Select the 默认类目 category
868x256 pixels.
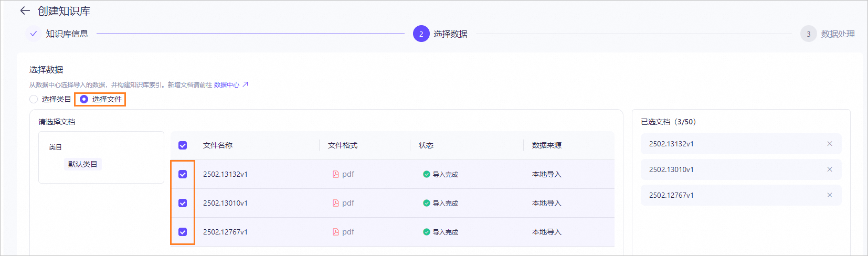point(83,164)
